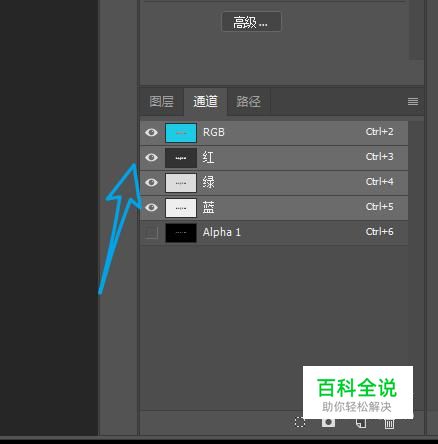
Task: Click the Ctrl+6 shortcut label
Action: coord(379,232)
